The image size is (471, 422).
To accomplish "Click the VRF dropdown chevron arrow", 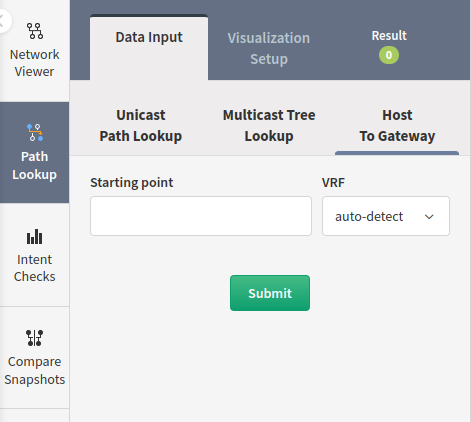I will point(429,217).
